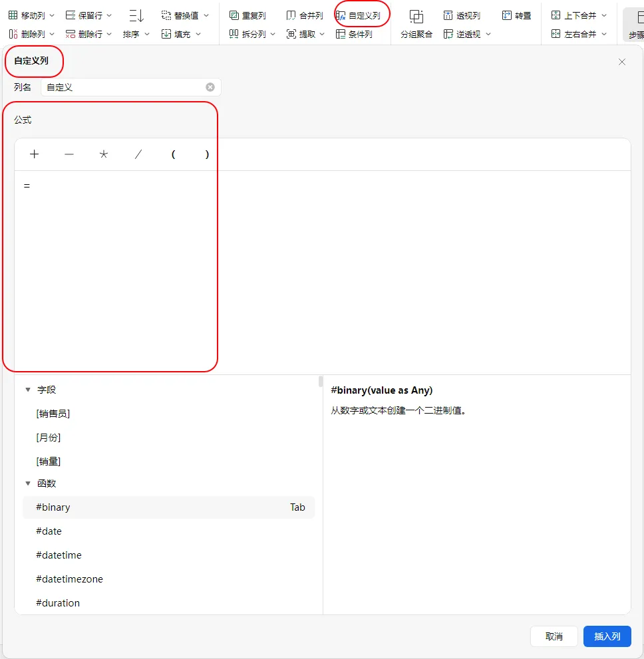Image resolution: width=644 pixels, height=659 pixels.
Task: Click the 重复列 (duplicate column) tool
Action: pos(247,15)
